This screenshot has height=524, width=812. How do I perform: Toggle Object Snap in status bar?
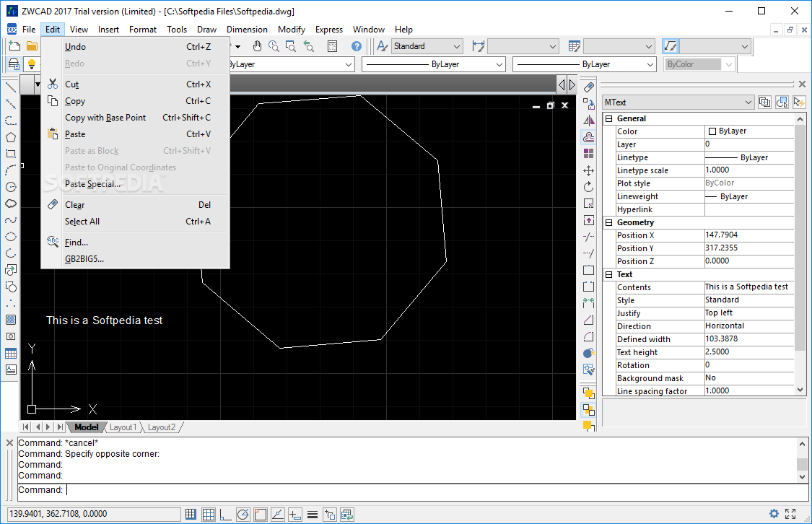[260, 514]
